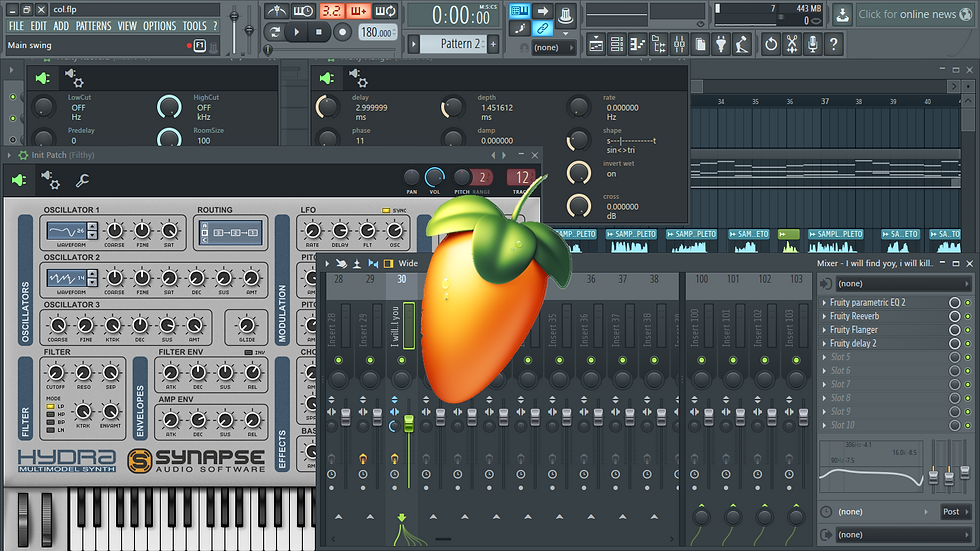This screenshot has height=551, width=980.
Task: Click the 180.000 tempo field
Action: tap(377, 32)
